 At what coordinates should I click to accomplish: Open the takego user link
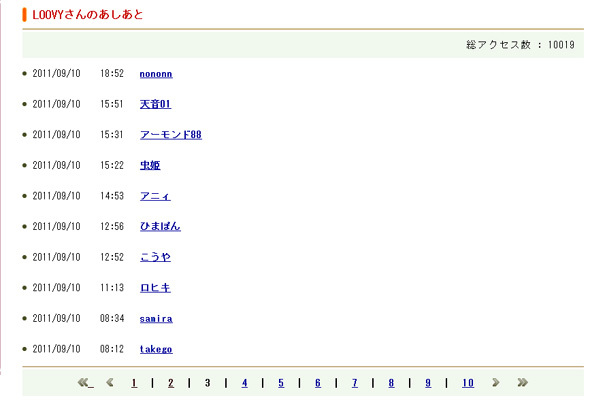pyautogui.click(x=156, y=349)
